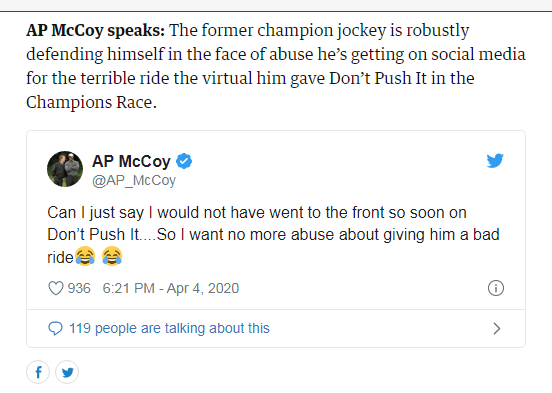Share the post via the Facebook icon

[x=38, y=372]
